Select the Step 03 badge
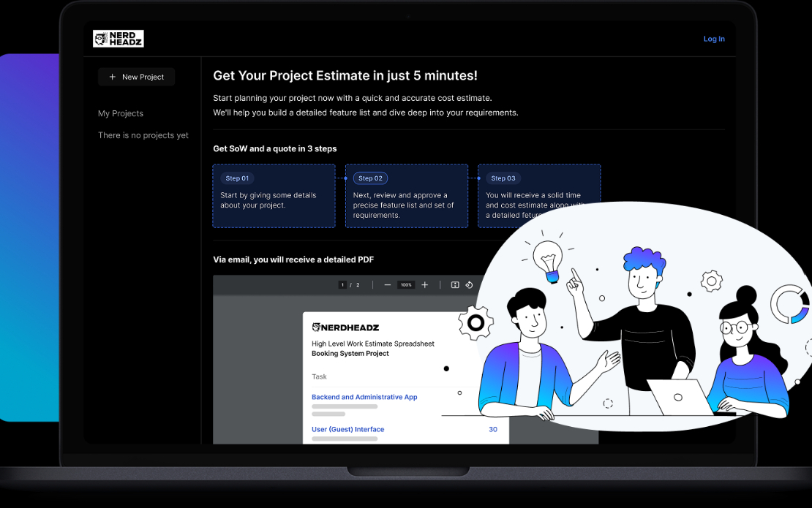 pos(503,178)
